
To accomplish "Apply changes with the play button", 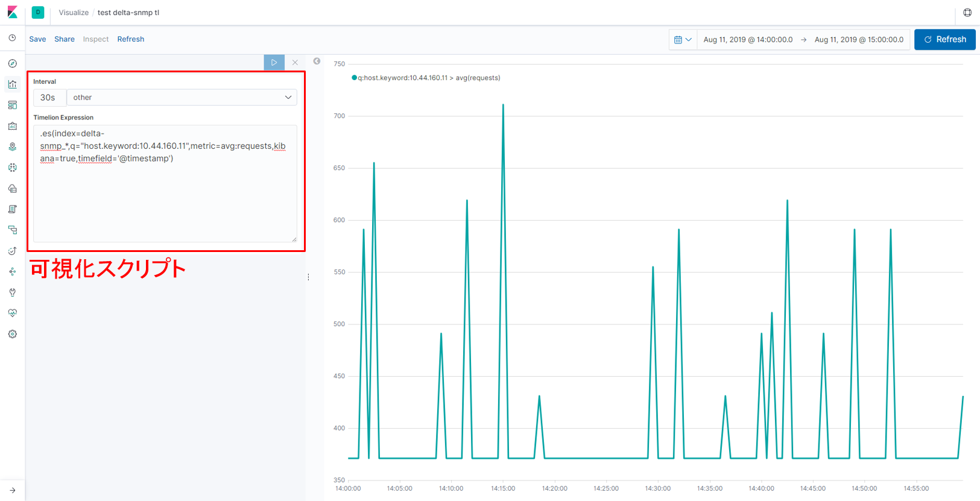I will (x=274, y=62).
